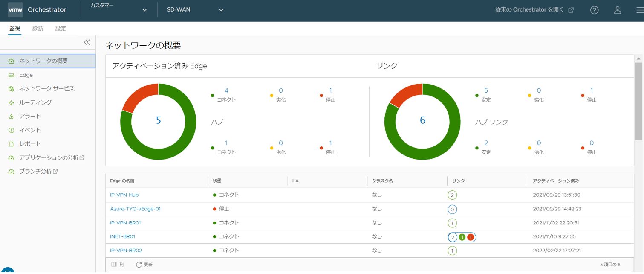Sort by the 状態 column header

[217, 181]
